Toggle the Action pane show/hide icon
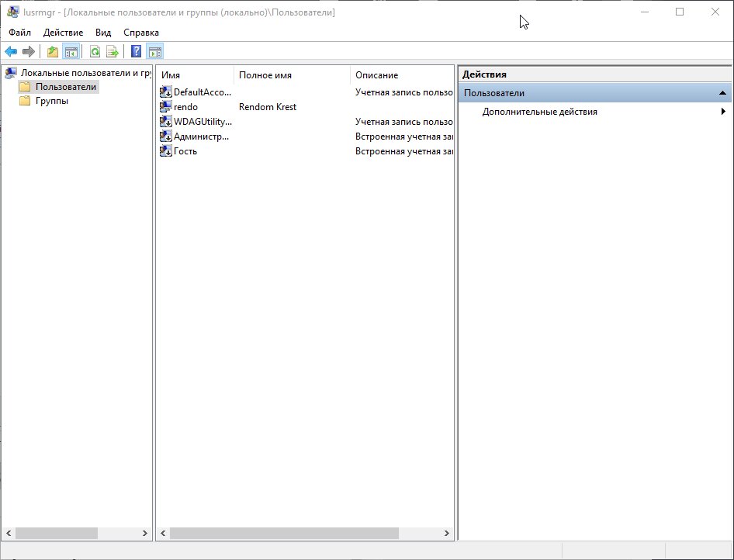The image size is (734, 560). 155,51
